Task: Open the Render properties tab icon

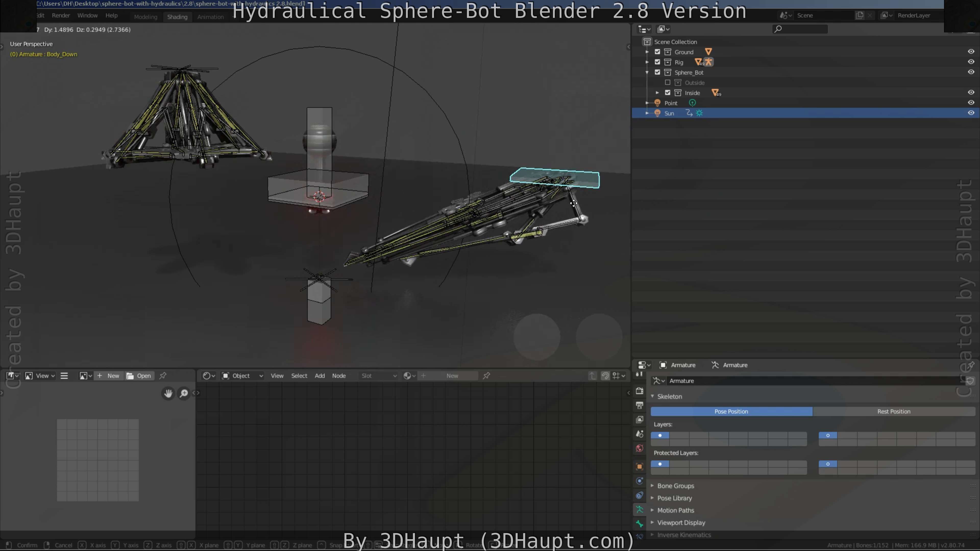Action: point(640,391)
